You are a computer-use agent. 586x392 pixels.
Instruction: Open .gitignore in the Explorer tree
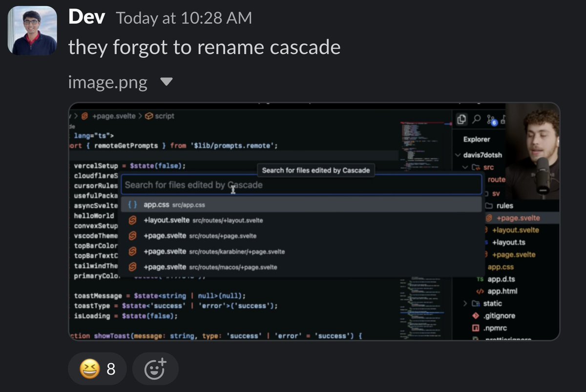(500, 316)
